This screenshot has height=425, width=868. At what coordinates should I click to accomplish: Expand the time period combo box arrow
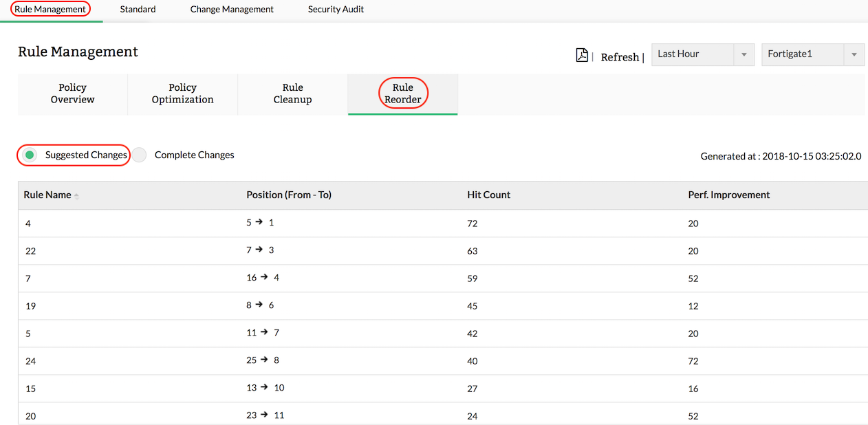(743, 54)
